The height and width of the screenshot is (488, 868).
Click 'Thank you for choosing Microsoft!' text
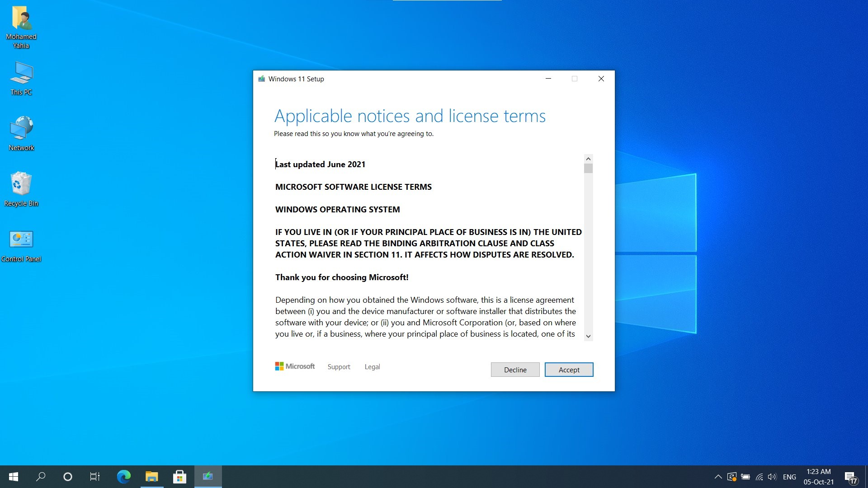point(342,277)
